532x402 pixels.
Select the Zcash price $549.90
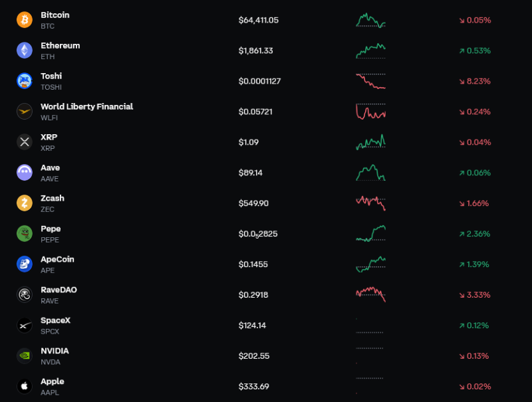coord(253,203)
